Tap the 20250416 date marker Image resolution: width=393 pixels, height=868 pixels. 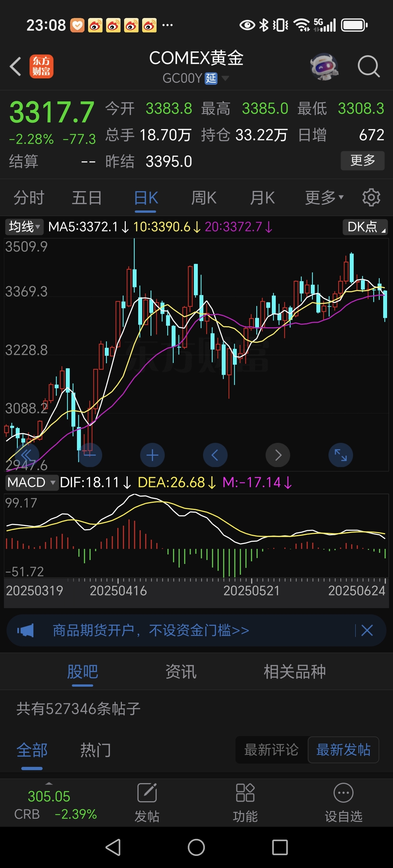click(118, 591)
